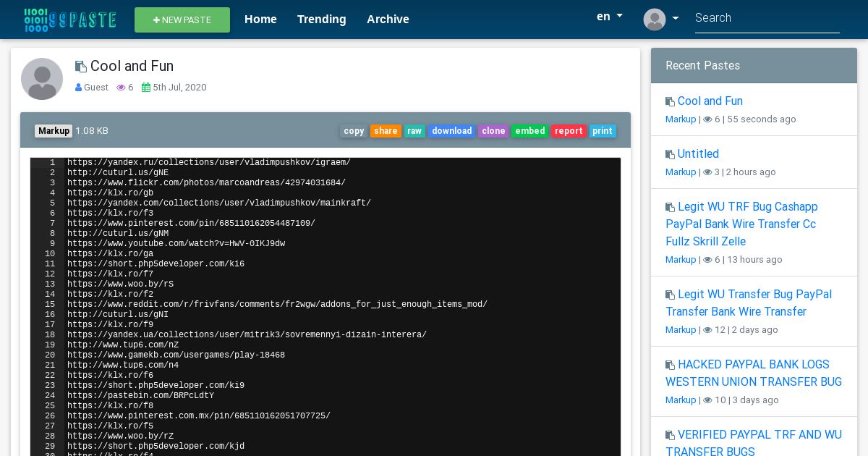The width and height of the screenshot is (868, 456).
Task: Click code line 'https://www.youtube.com/watch?v=HwV-0IKJ9dw'
Action: click(176, 244)
